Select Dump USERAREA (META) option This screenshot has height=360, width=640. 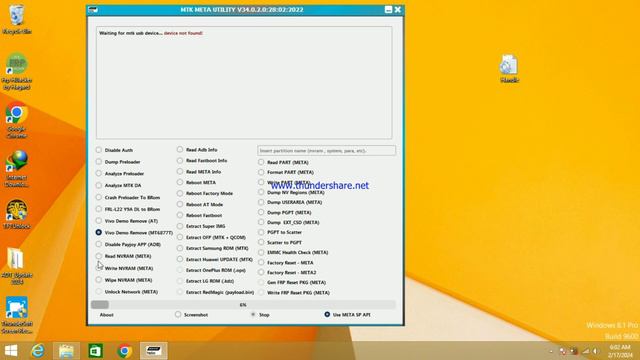tap(291, 202)
